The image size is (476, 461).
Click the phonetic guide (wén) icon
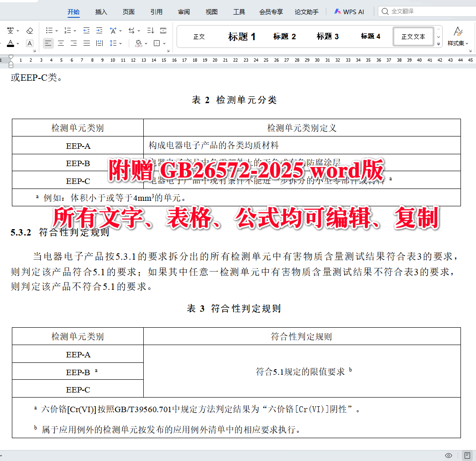[x=10, y=31]
